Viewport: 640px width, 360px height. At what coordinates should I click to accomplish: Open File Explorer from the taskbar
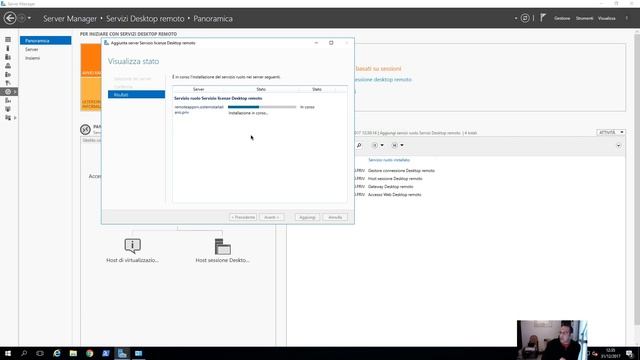(x=73, y=353)
